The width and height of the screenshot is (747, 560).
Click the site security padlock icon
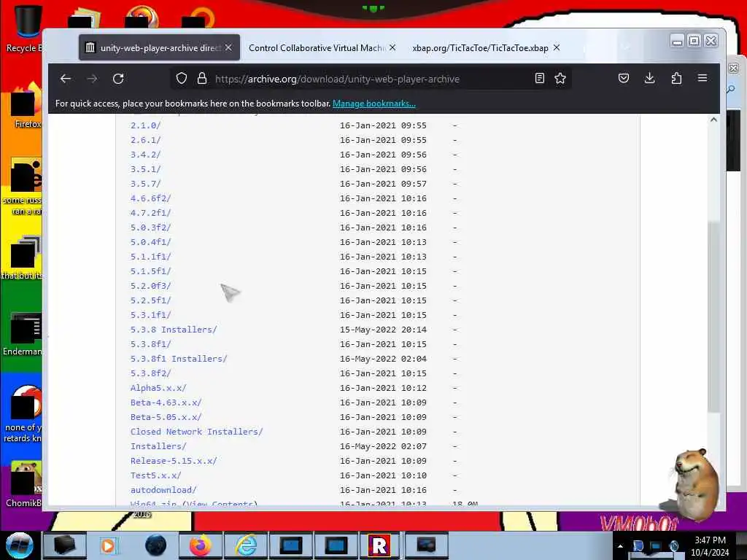202,79
